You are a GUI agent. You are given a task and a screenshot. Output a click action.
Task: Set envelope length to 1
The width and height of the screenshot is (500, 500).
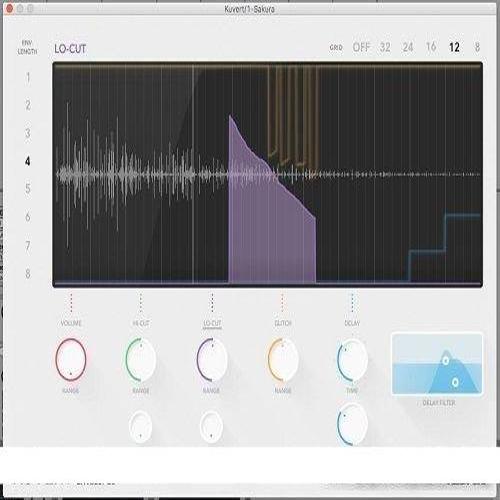click(x=28, y=78)
